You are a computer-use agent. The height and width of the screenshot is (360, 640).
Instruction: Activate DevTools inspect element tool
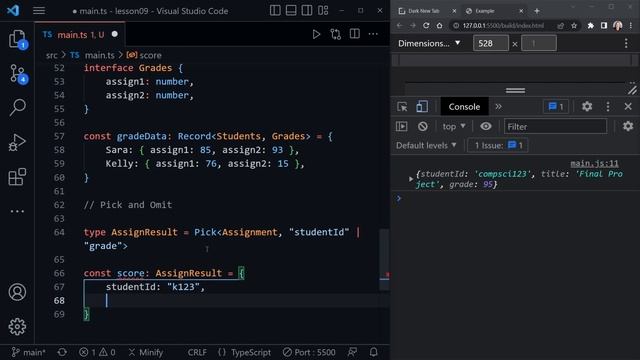[x=402, y=107]
